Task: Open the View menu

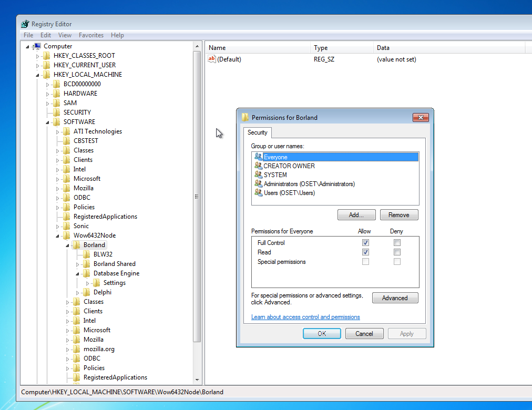Action: (65, 35)
